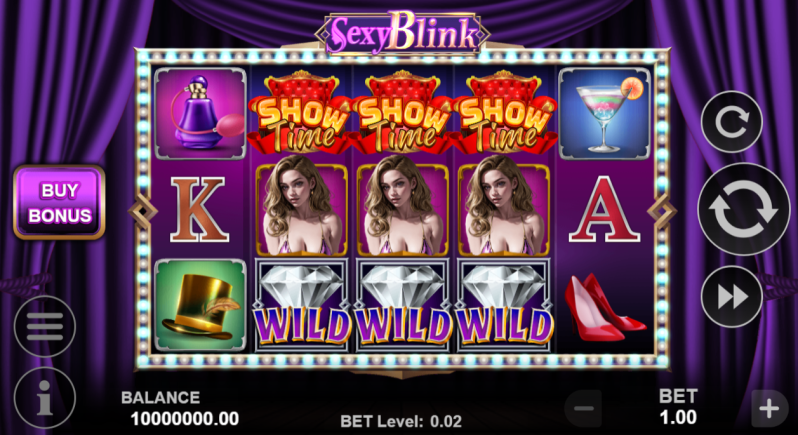Click the cocktail glass symbol
The image size is (798, 435).
pyautogui.click(x=604, y=113)
